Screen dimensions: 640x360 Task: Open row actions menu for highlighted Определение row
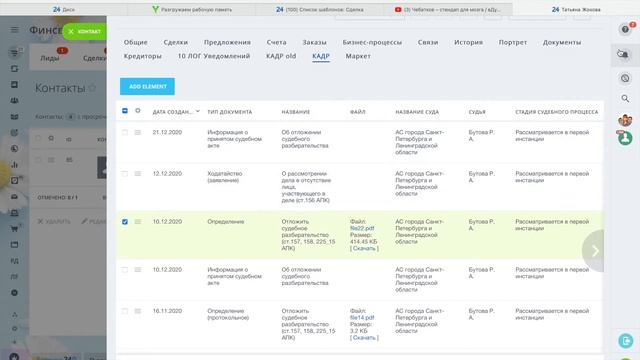pos(138,222)
